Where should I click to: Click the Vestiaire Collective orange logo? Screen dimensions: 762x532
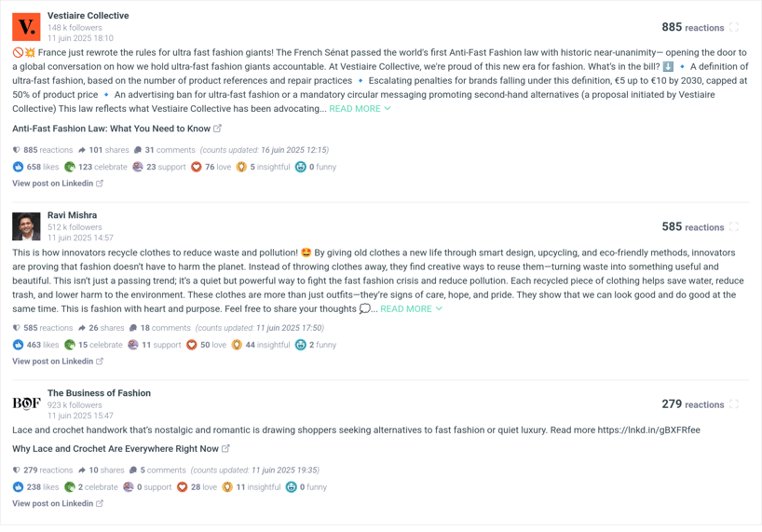[26, 27]
